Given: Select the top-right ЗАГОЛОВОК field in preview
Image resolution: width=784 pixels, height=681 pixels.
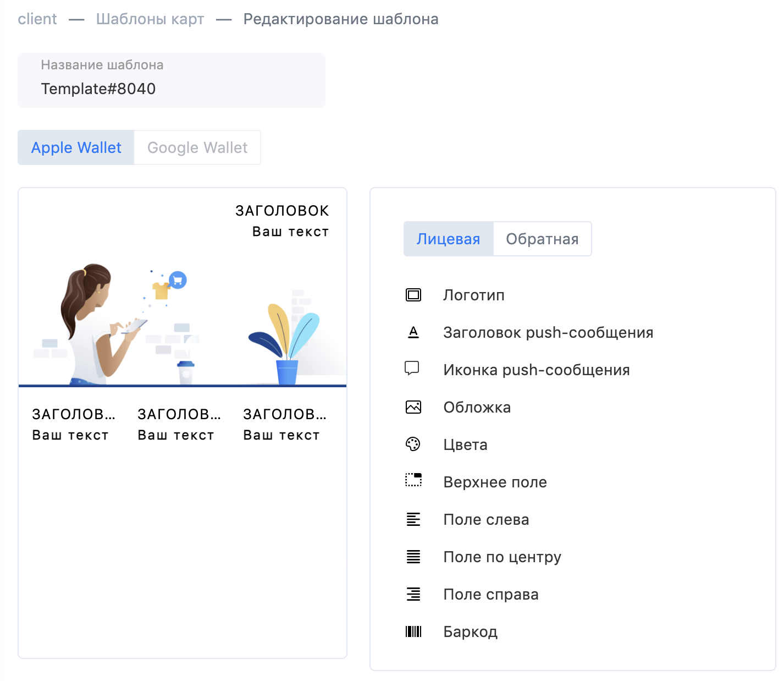Looking at the screenshot, I should 282,221.
